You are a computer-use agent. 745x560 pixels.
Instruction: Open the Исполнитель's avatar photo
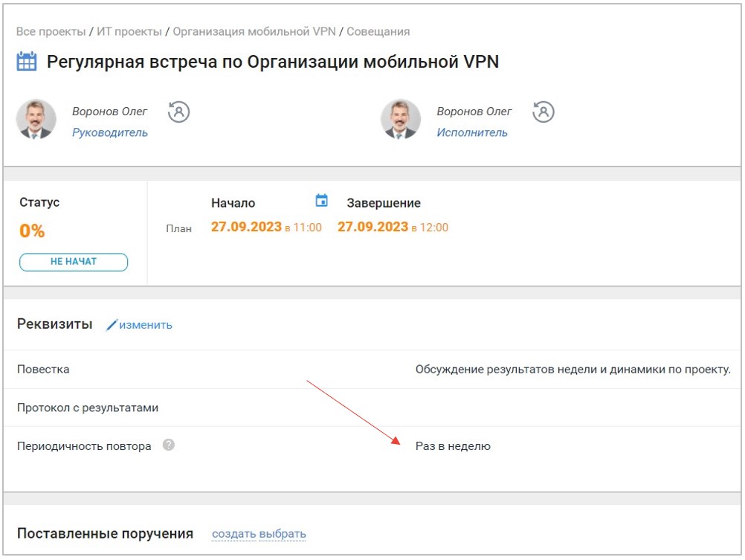click(400, 119)
